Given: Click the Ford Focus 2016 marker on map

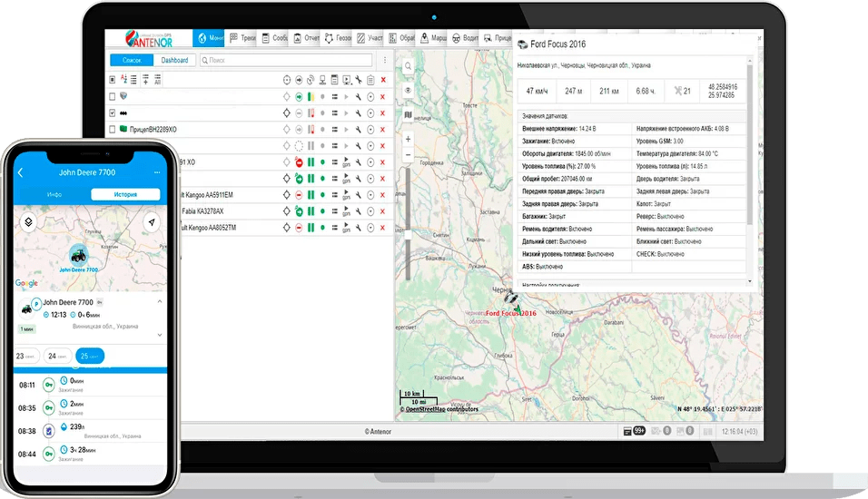Looking at the screenshot, I should (511, 298).
